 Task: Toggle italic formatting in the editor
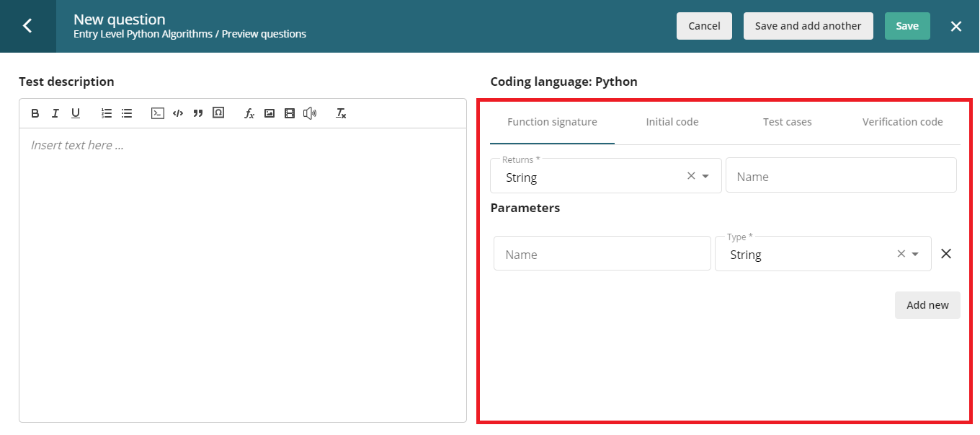(55, 113)
